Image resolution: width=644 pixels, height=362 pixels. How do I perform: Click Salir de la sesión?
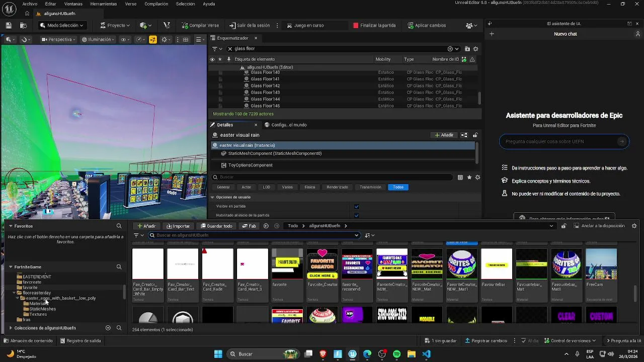(x=250, y=25)
